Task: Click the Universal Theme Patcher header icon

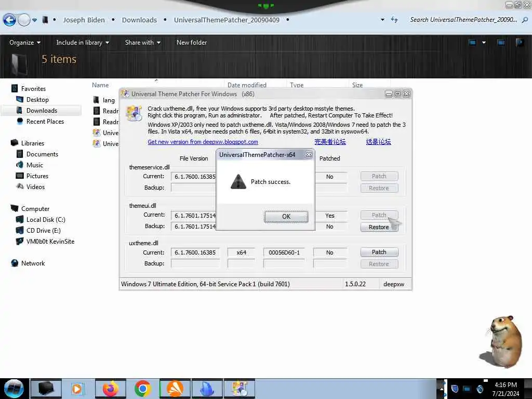Action: [x=134, y=113]
